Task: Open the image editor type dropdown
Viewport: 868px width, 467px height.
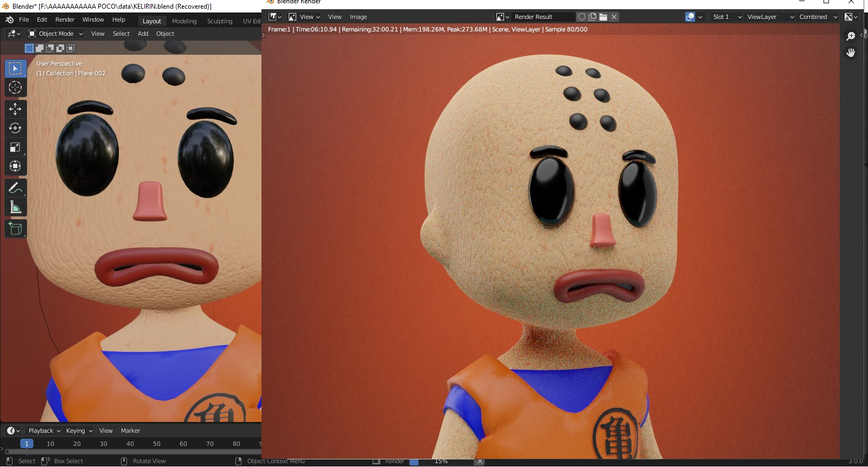Action: 275,17
